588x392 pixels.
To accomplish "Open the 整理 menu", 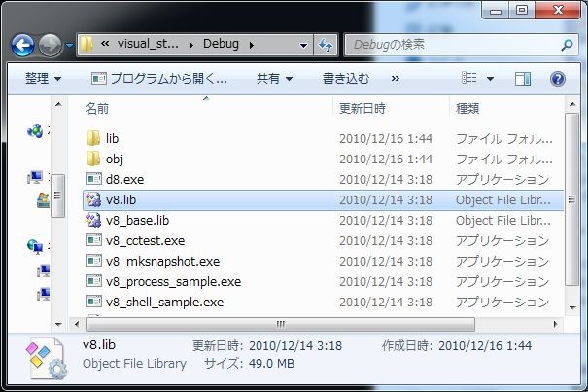I will (x=43, y=79).
